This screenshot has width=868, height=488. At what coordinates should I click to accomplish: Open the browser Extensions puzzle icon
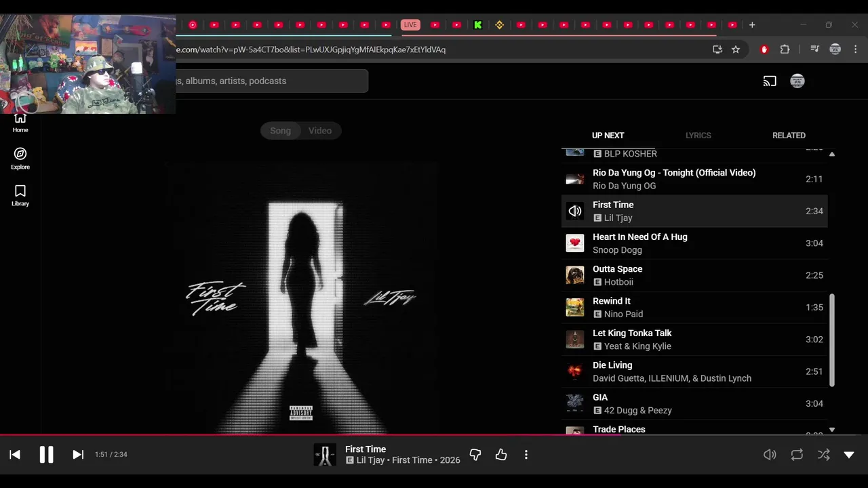coord(785,49)
